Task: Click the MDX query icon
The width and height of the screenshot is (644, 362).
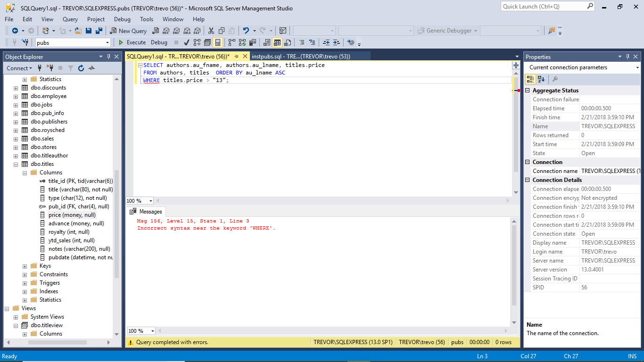Action: click(x=165, y=31)
